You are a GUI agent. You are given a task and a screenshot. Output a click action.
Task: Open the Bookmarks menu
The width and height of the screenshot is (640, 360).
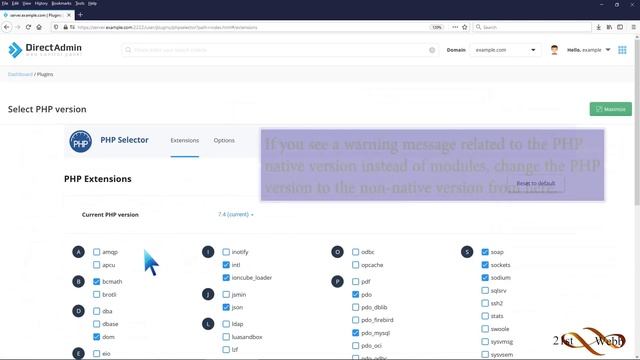click(61, 3)
